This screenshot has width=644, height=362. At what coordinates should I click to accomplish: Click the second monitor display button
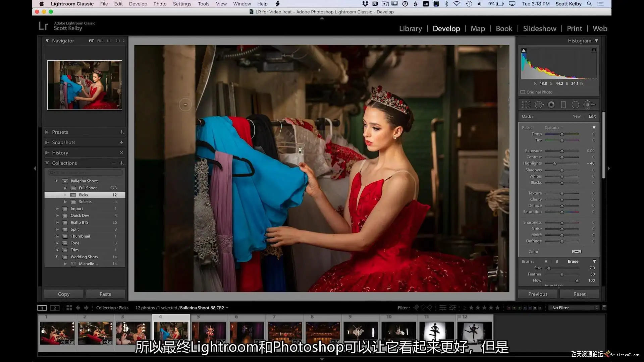click(55, 308)
